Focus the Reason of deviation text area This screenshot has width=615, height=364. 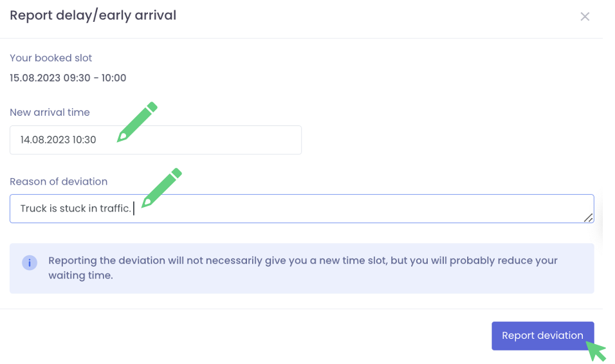(360, 209)
